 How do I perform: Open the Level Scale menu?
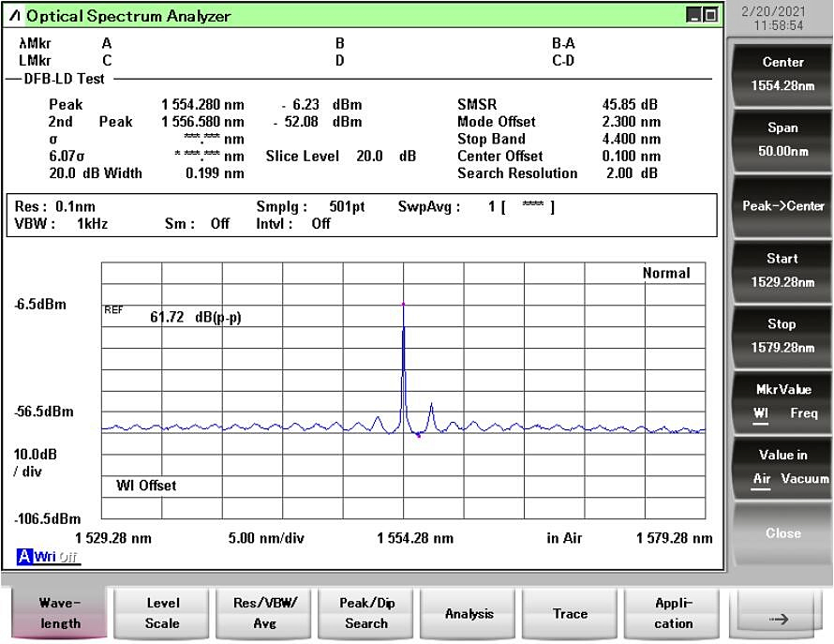click(162, 614)
